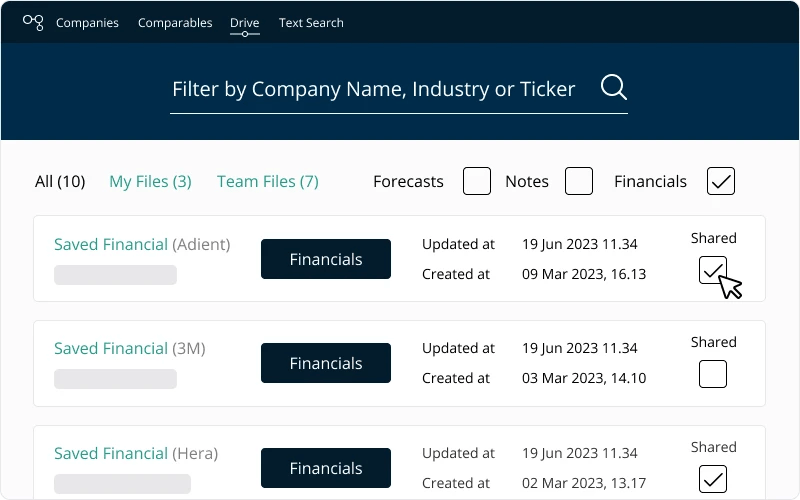Click the "Shared" label in the 3M row
The width and height of the screenshot is (800, 500).
[713, 342]
